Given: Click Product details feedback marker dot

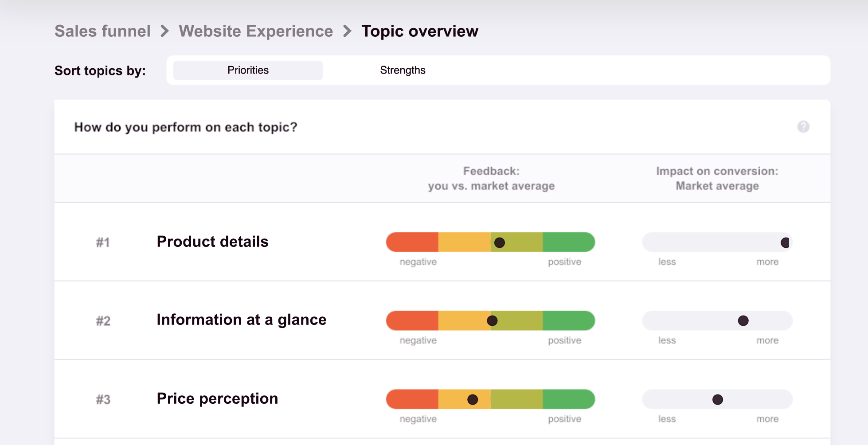Looking at the screenshot, I should tap(500, 242).
